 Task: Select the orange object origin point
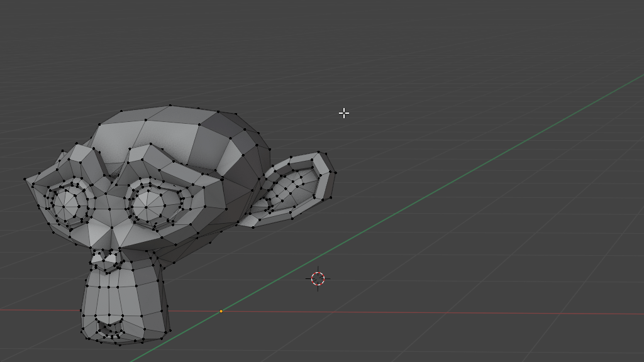pos(221,311)
